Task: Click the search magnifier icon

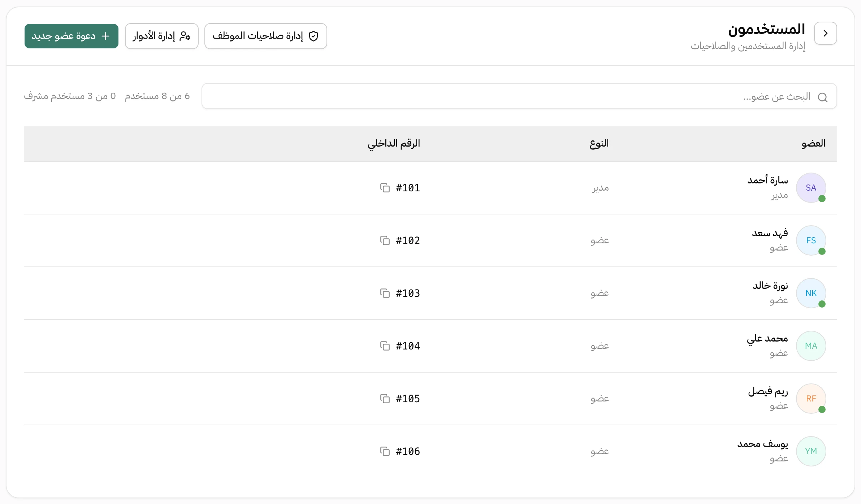Action: coord(823,97)
